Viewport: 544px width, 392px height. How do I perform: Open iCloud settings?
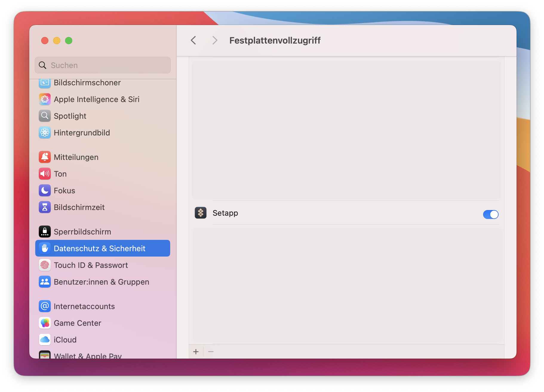coord(65,339)
